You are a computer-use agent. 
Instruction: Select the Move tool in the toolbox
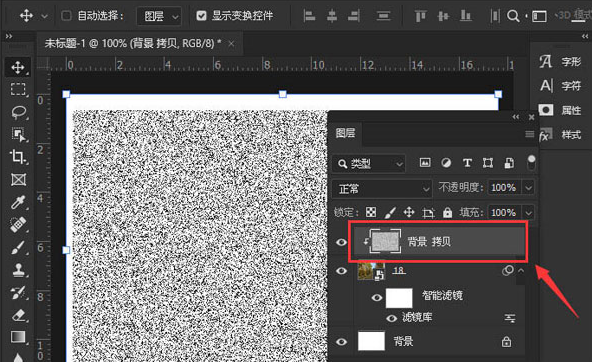point(18,68)
